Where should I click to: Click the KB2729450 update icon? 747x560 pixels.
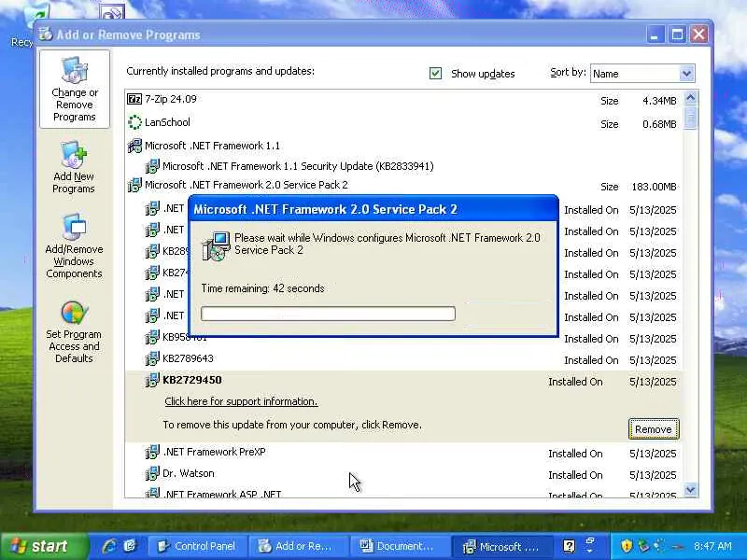(x=152, y=380)
